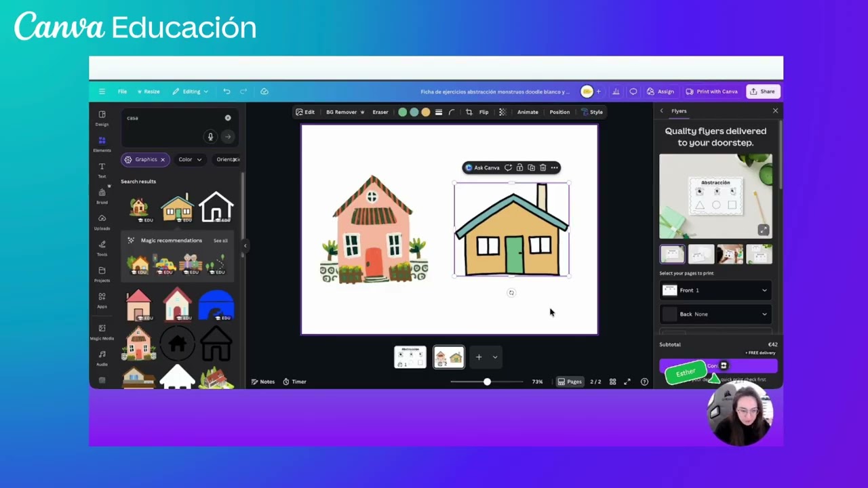The height and width of the screenshot is (488, 868).
Task: Open the Animate option
Action: (528, 112)
